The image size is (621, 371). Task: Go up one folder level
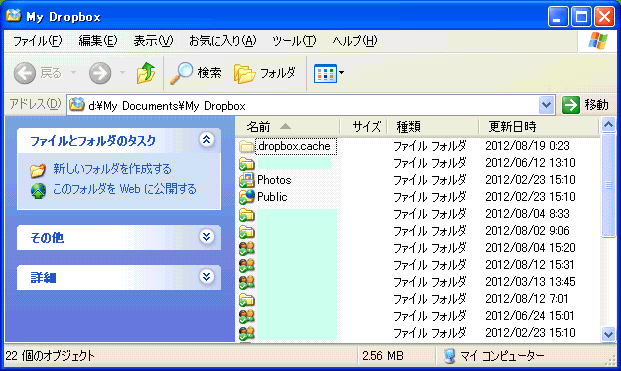pos(146,73)
